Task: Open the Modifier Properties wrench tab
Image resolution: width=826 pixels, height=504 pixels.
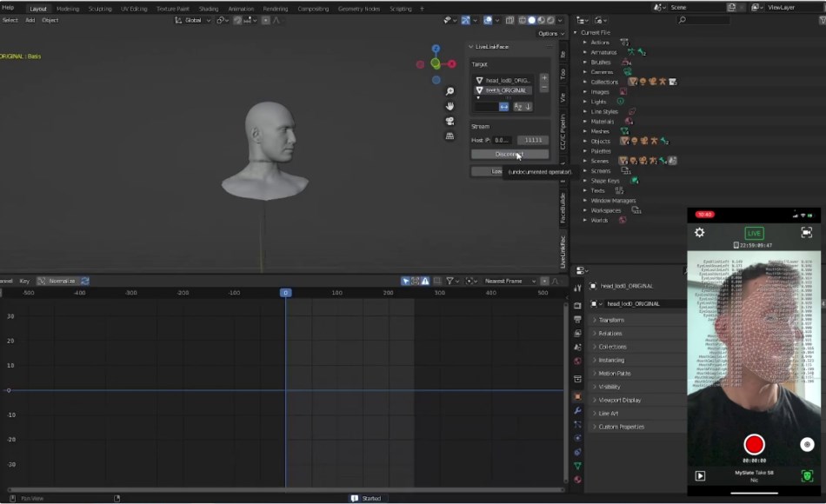Action: click(x=576, y=410)
